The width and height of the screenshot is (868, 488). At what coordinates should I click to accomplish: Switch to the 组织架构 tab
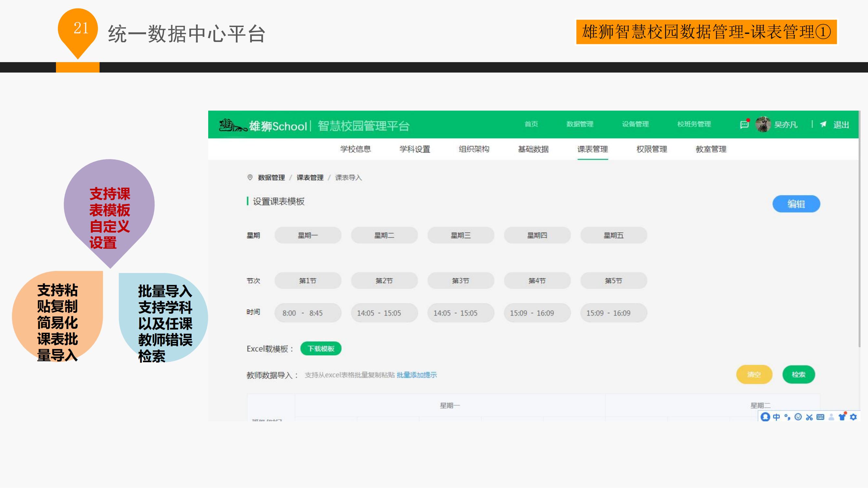474,149
